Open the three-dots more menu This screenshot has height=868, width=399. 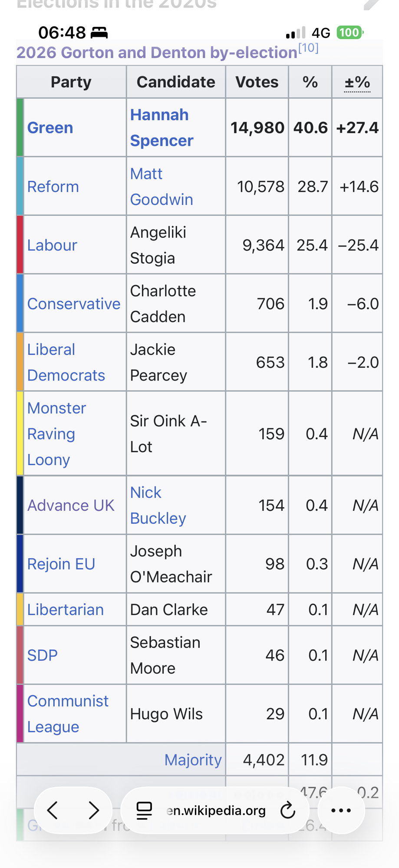[x=341, y=810]
